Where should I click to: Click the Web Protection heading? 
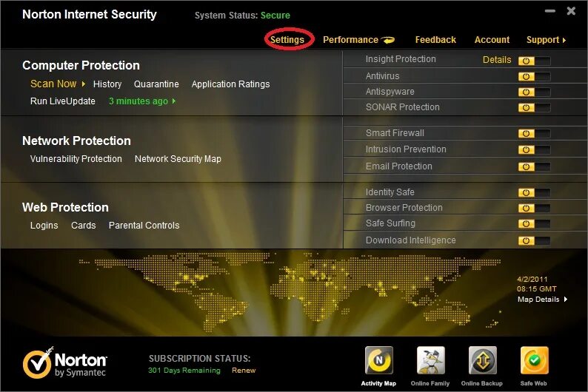65,207
